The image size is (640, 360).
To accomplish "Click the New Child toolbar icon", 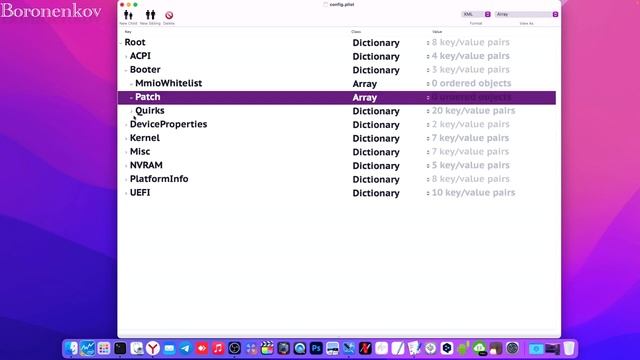I will click(x=128, y=16).
